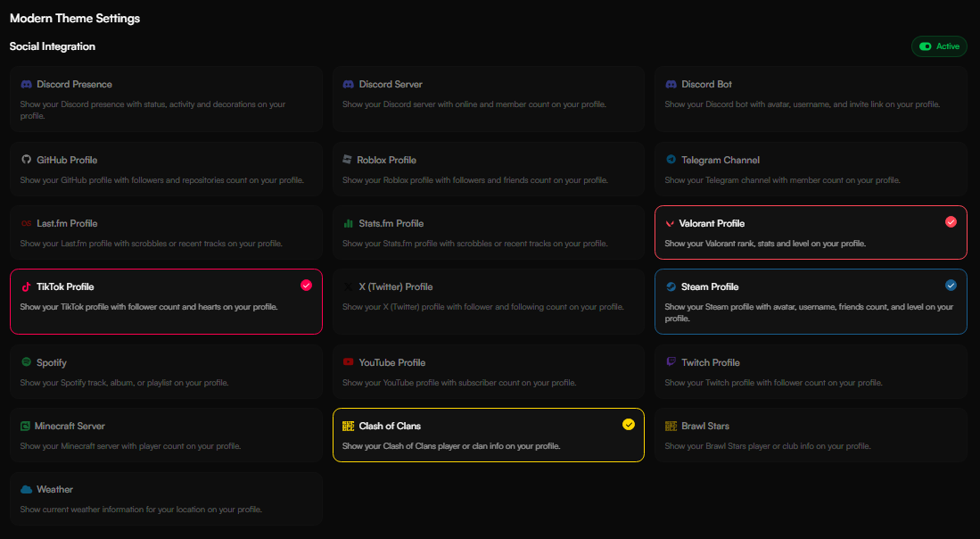Viewport: 980px width, 539px height.
Task: Select the Weather integration card
Action: click(166, 498)
